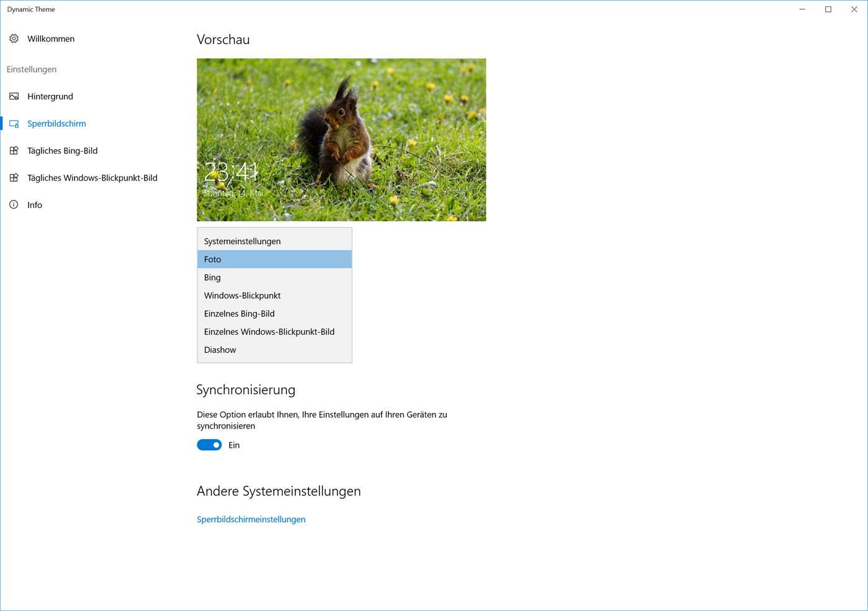Click the Hintergrund picture icon
The image size is (868, 611).
click(14, 96)
